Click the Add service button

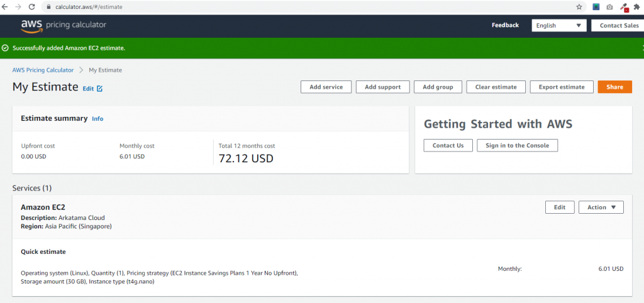click(326, 87)
